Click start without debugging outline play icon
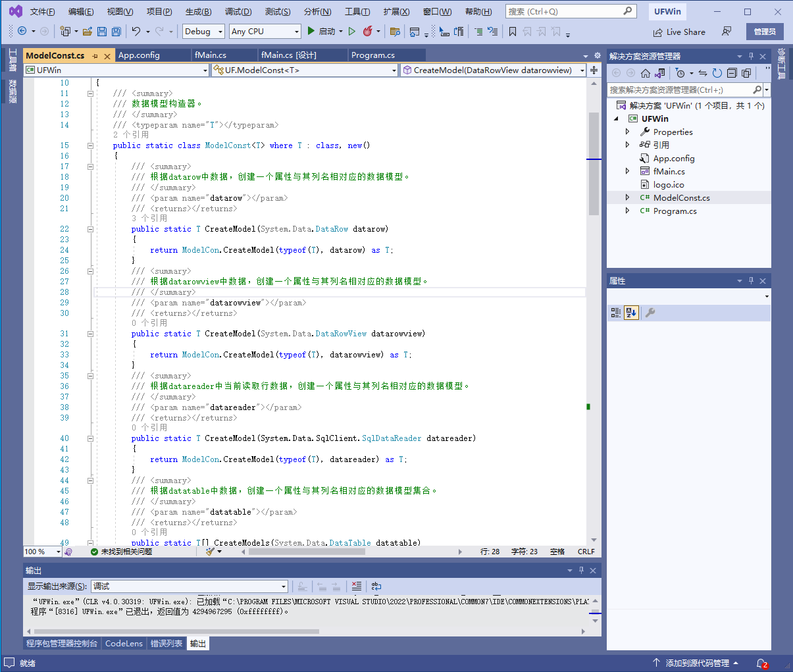The width and height of the screenshot is (793, 672). pyautogui.click(x=352, y=31)
